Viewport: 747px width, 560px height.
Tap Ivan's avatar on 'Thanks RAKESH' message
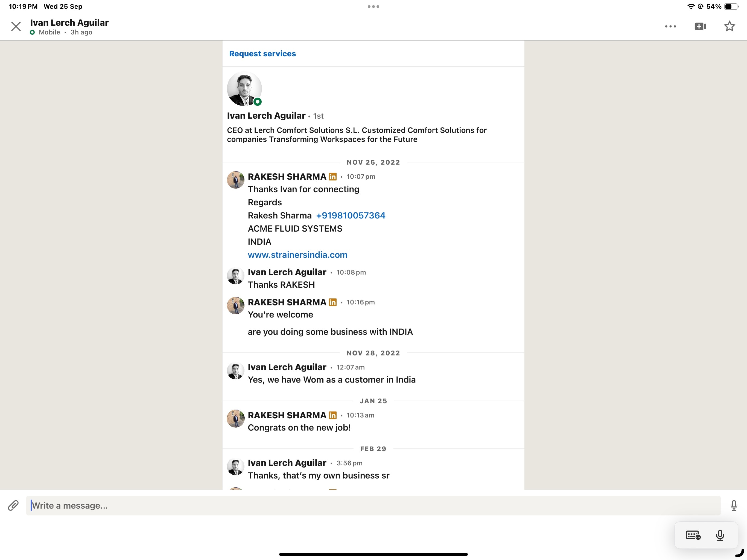(x=235, y=276)
